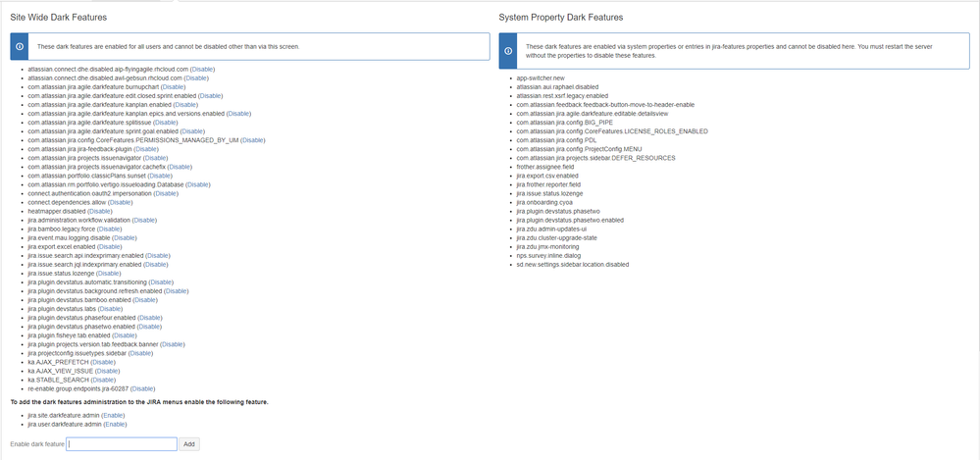Disable sprint.goal.enabled dark feature
980x460 pixels.
pos(192,131)
